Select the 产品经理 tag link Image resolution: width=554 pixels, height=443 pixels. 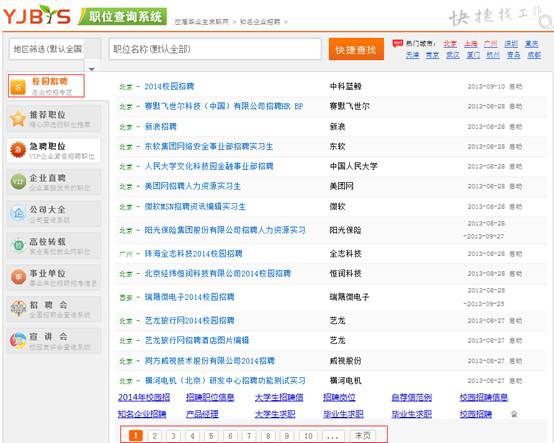point(202,414)
